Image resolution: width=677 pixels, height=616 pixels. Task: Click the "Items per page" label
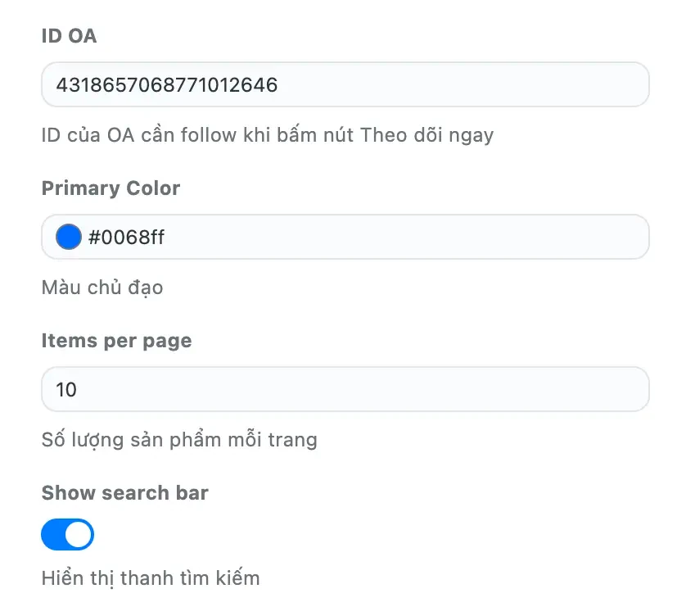coord(116,341)
